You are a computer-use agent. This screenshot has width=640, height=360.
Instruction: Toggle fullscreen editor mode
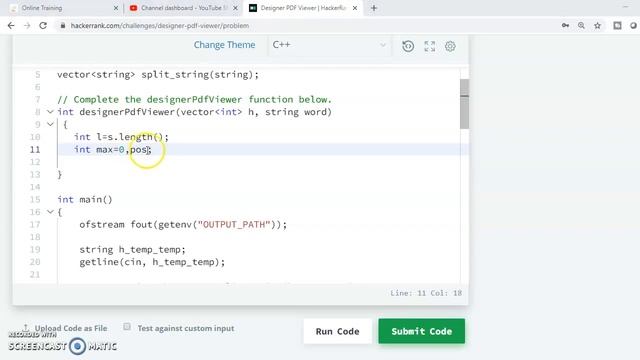[x=429, y=46]
